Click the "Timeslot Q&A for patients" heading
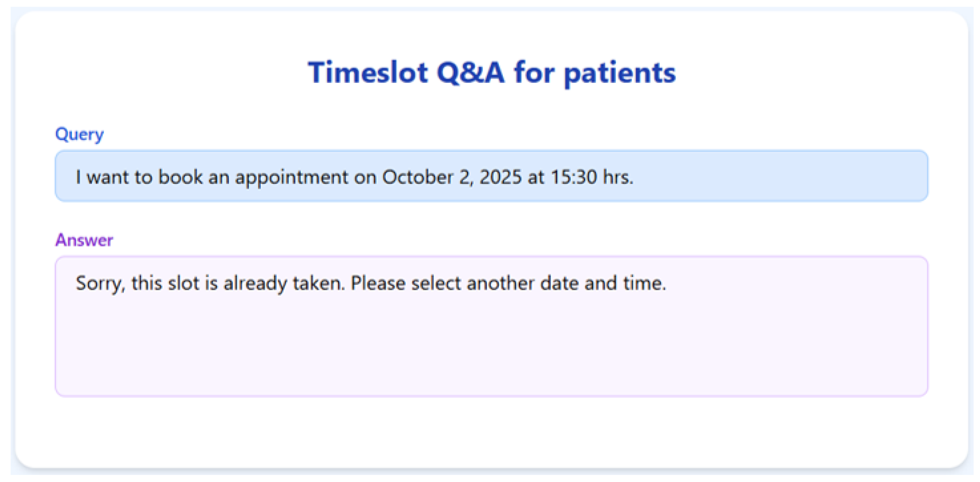 click(491, 72)
